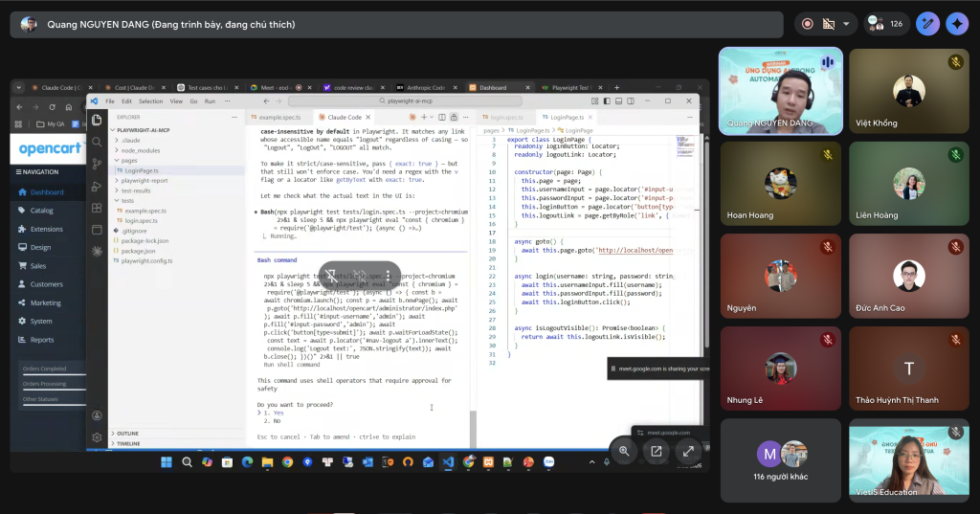Expand the node_modules folder
The height and width of the screenshot is (514, 980).
tap(140, 150)
